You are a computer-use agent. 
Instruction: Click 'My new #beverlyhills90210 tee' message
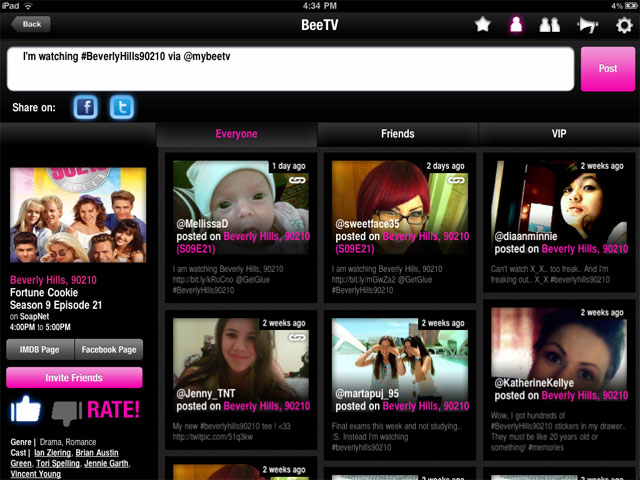click(231, 431)
